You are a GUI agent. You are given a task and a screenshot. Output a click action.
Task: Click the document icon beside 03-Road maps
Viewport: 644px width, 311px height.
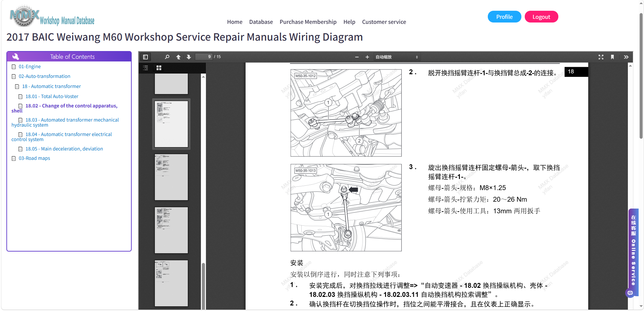[14, 159]
